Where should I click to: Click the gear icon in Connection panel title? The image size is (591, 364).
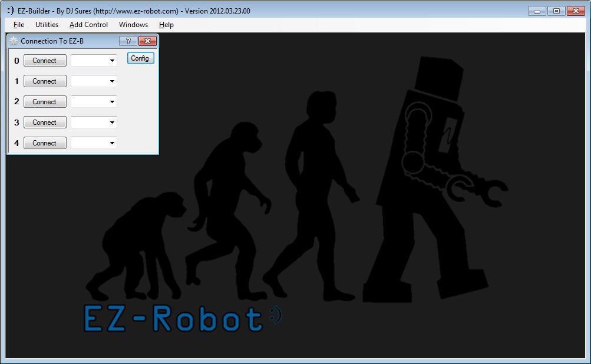pyautogui.click(x=14, y=41)
